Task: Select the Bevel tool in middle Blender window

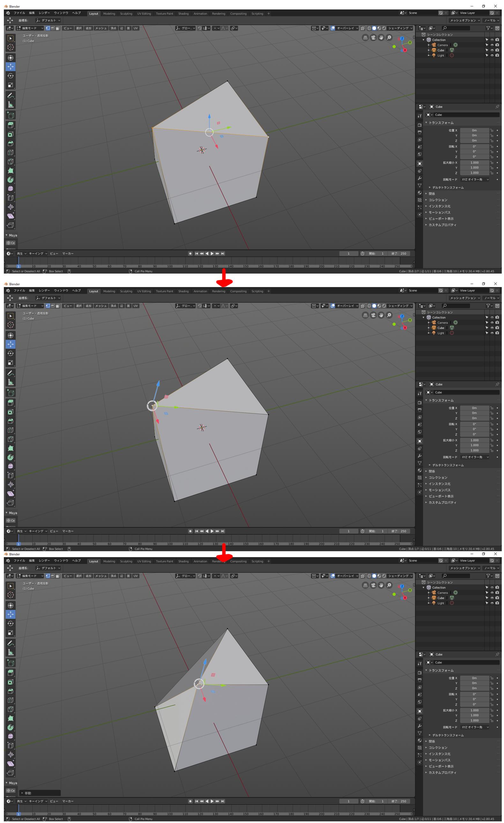Action: click(10, 421)
